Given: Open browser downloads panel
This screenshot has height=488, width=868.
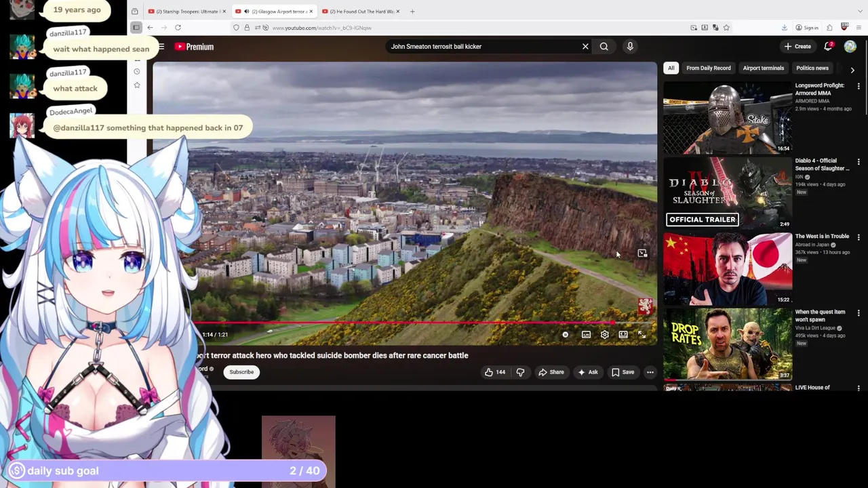Looking at the screenshot, I should coord(784,28).
